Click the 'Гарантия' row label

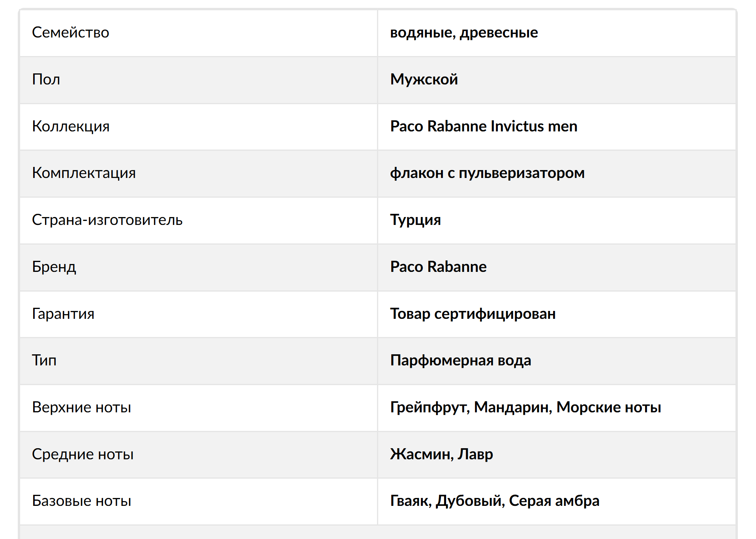(x=63, y=314)
